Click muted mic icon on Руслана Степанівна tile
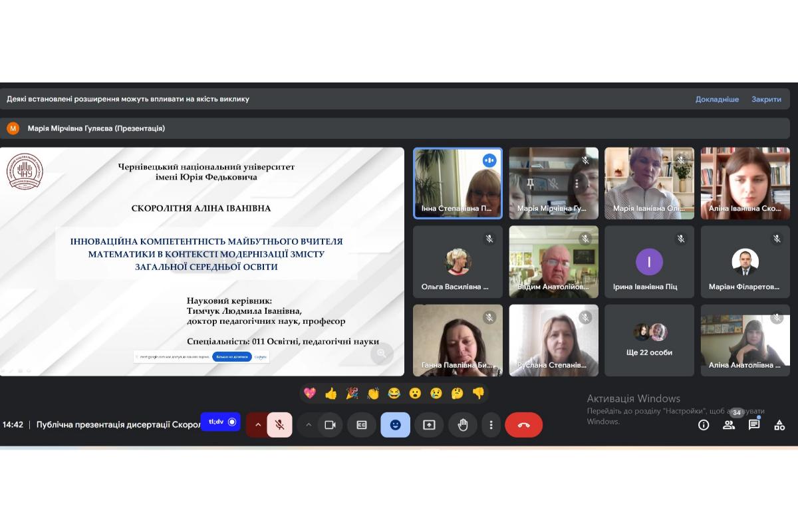This screenshot has width=798, height=532. (x=585, y=318)
